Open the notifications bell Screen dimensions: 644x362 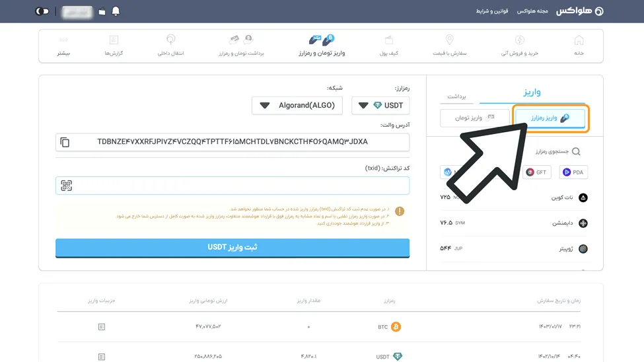click(x=116, y=11)
